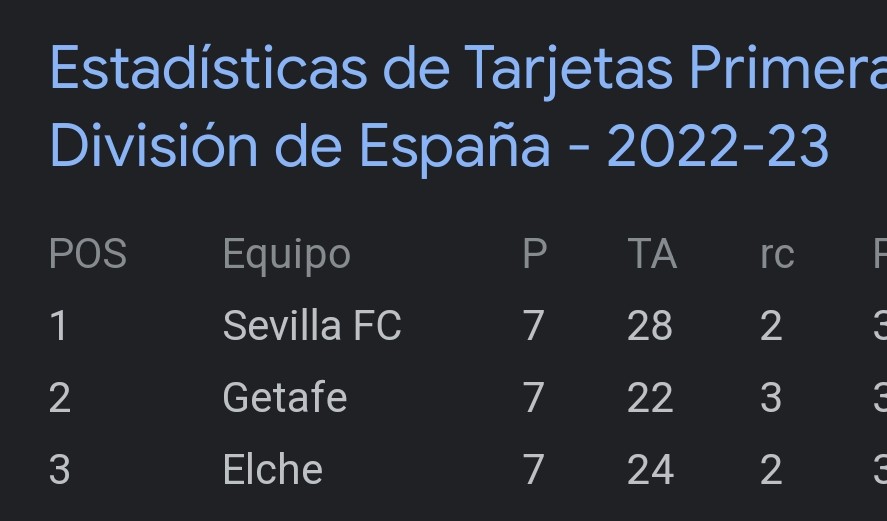Click the rc column header

tap(777, 255)
